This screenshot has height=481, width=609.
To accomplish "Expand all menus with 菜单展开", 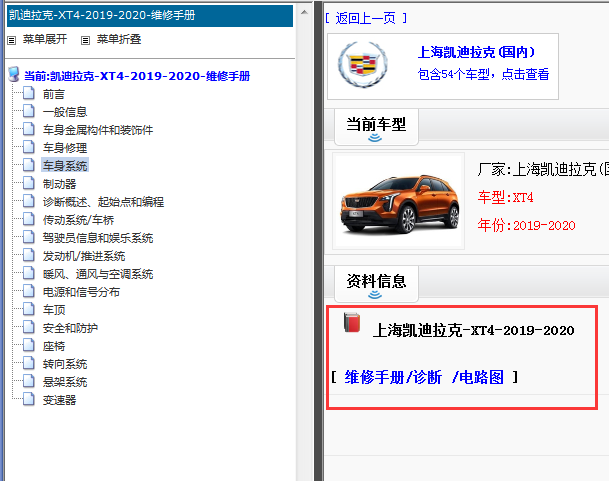I will (x=45, y=39).
